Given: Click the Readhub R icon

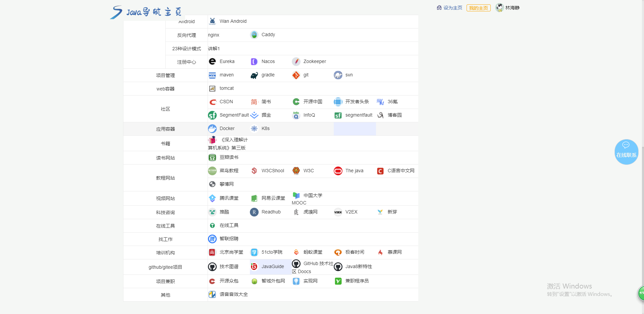Looking at the screenshot, I should [254, 212].
